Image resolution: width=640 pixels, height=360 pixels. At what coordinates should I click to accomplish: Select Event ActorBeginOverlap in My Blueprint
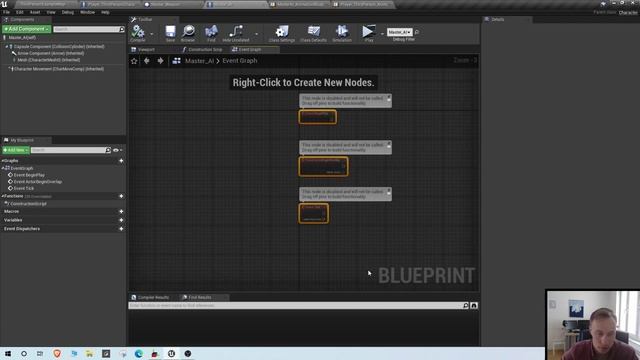click(38, 182)
